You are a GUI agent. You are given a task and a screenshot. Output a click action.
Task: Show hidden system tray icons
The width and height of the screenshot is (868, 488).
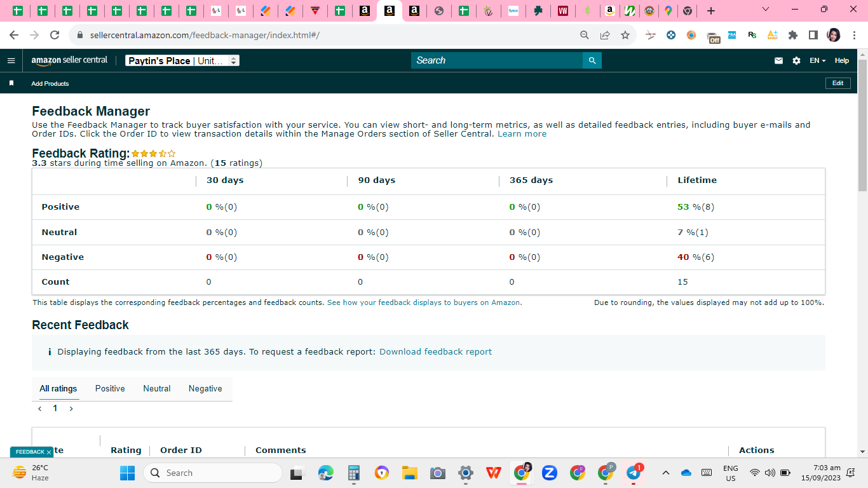[665, 473]
